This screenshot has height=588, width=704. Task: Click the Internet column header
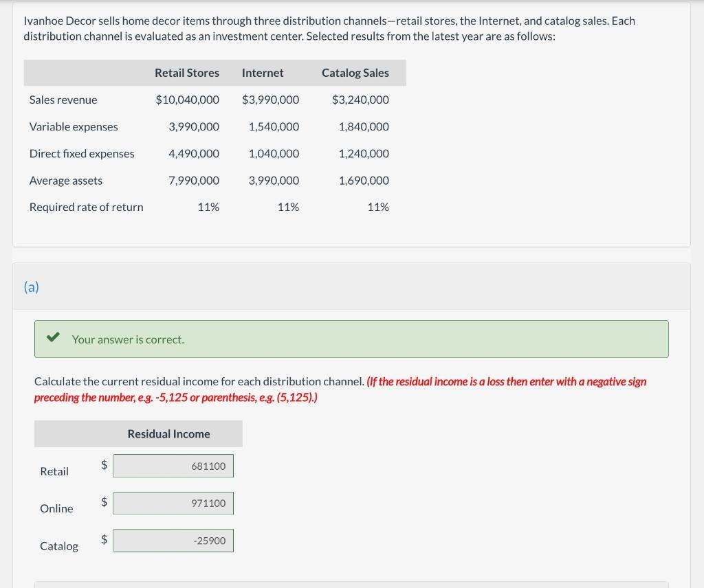tap(263, 73)
